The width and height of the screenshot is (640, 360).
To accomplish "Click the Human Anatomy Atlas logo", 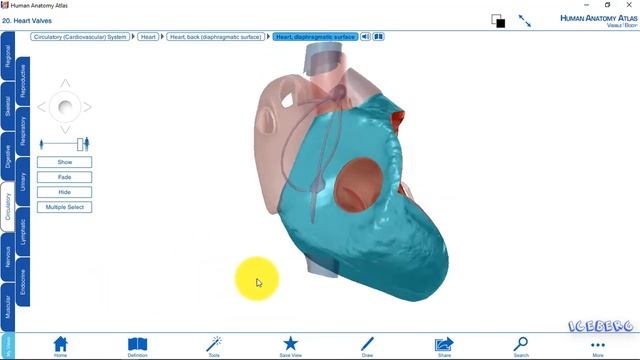I will point(598,21).
